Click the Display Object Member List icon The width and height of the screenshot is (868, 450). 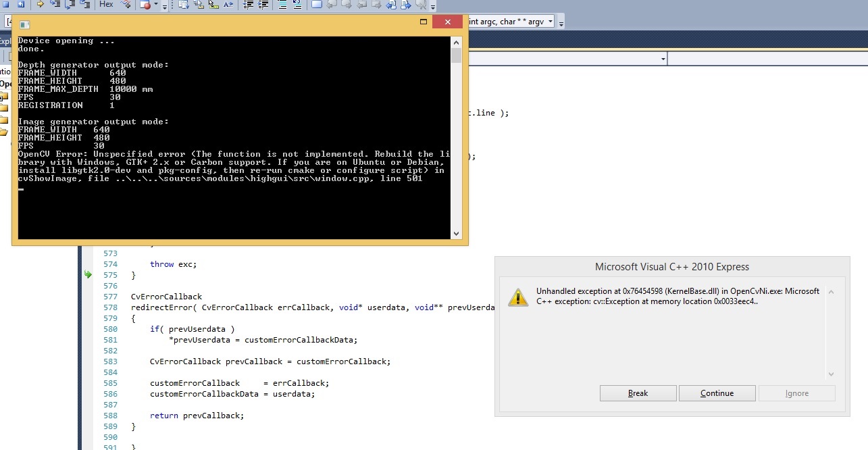point(183,4)
